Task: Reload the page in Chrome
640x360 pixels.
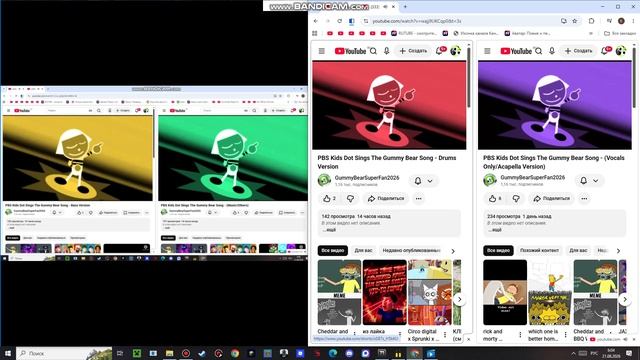Action: [x=339, y=21]
